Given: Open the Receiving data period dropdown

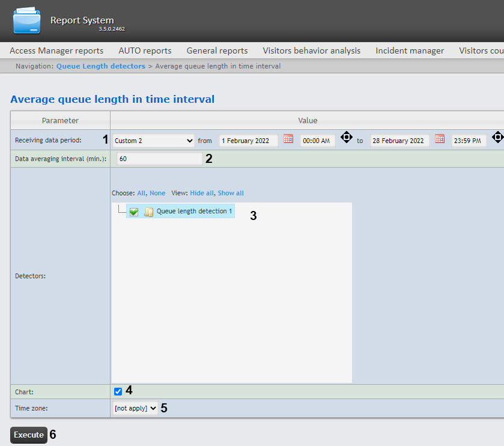Looking at the screenshot, I should click(153, 141).
